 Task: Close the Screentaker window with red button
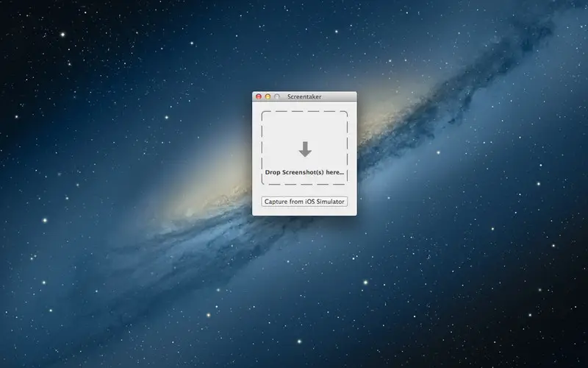point(259,96)
